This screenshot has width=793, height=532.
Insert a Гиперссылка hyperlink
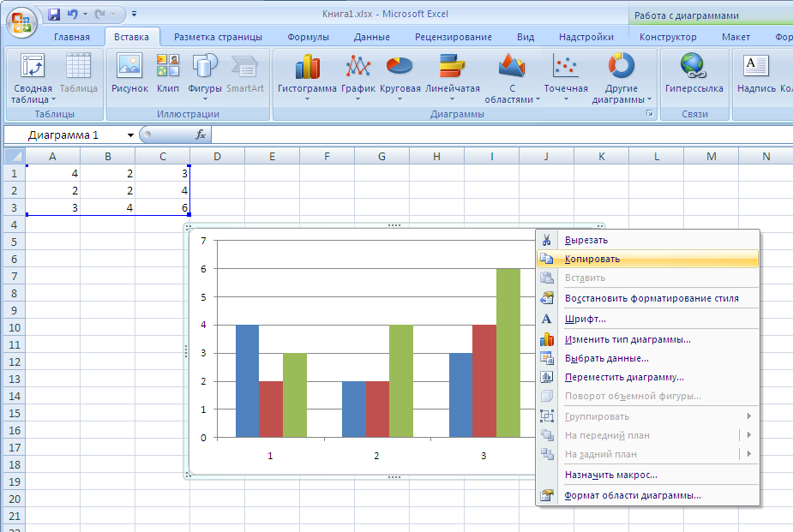point(694,74)
